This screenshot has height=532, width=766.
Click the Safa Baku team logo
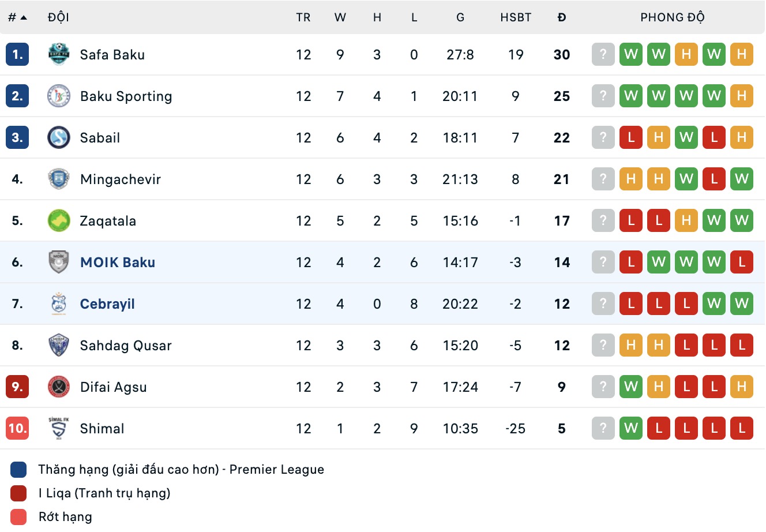point(58,55)
